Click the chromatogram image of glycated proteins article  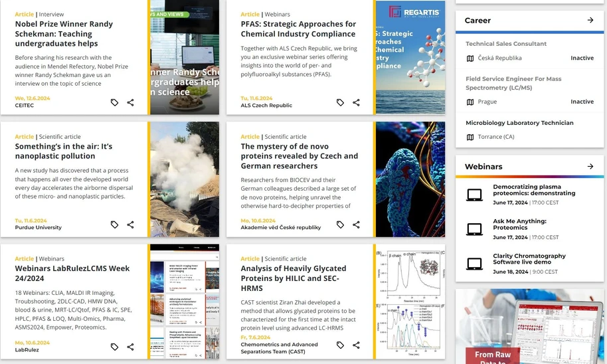pos(410,302)
